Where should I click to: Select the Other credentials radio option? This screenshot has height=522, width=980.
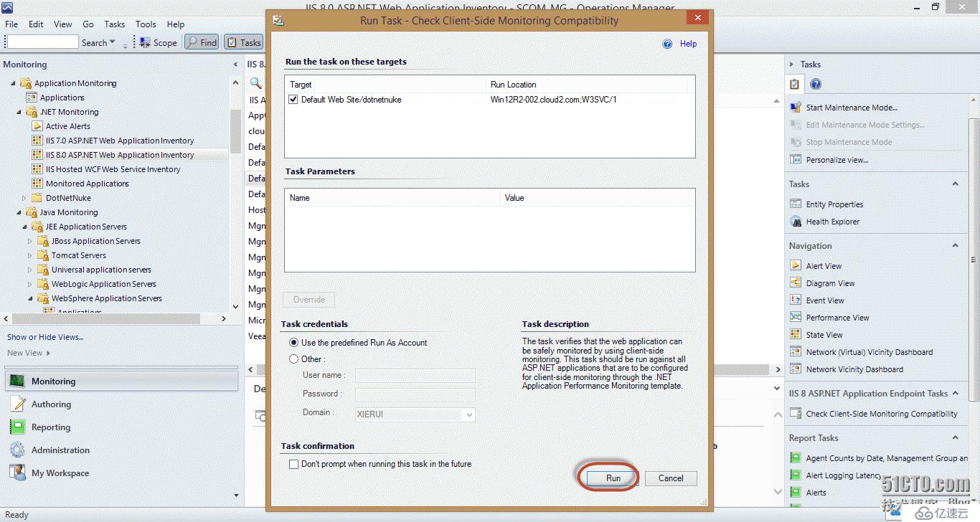pyautogui.click(x=293, y=359)
